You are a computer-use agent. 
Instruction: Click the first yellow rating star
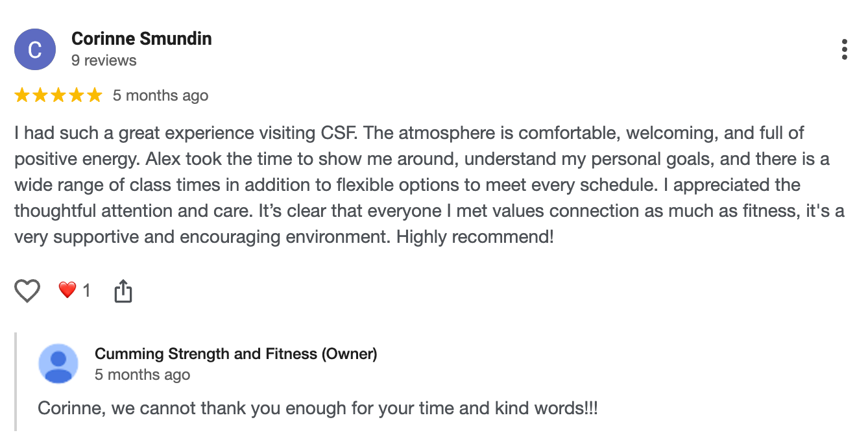pos(22,95)
